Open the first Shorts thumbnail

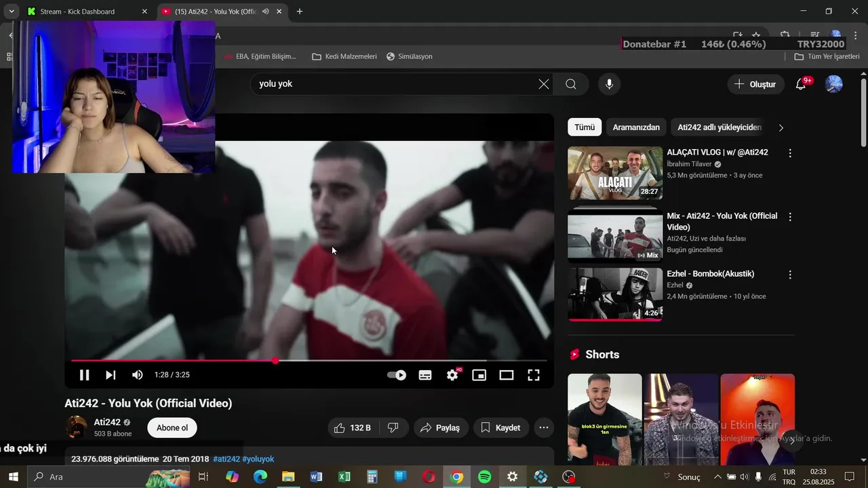tap(604, 419)
